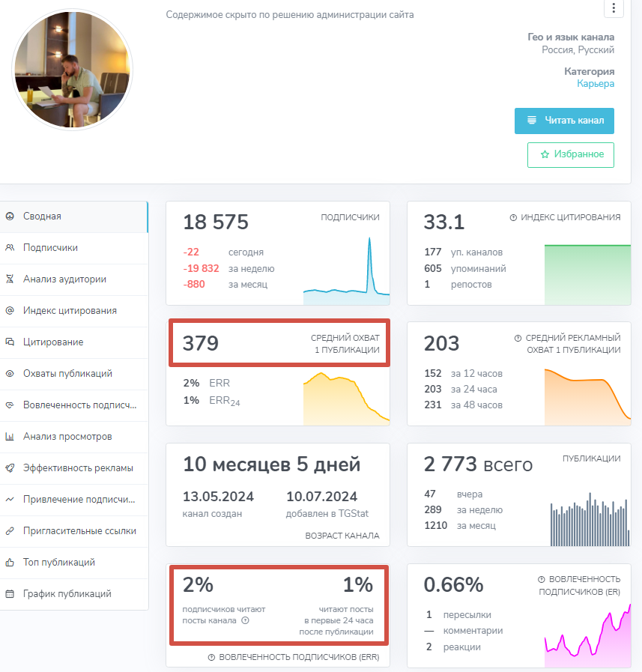642x672 pixels.
Task: Select Индекс цитирования in sidebar
Action: coord(73,310)
